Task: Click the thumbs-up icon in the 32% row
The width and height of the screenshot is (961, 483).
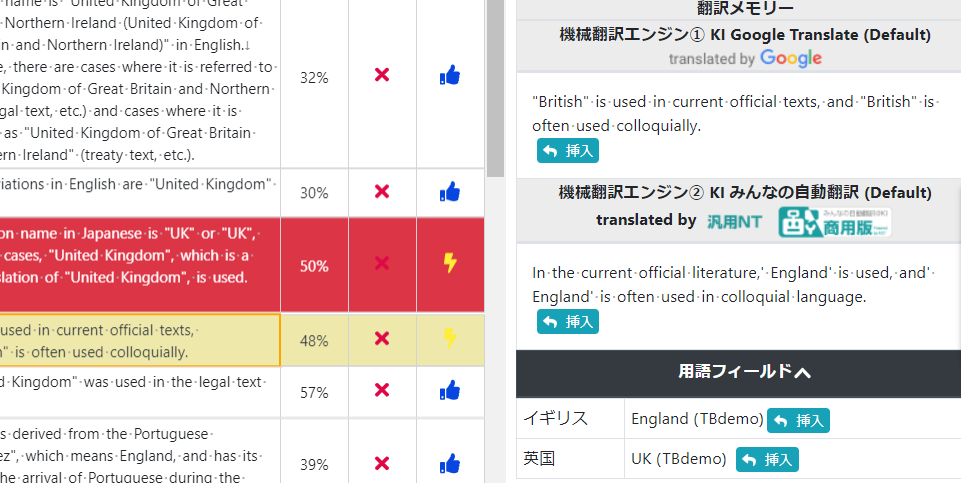Action: click(450, 75)
